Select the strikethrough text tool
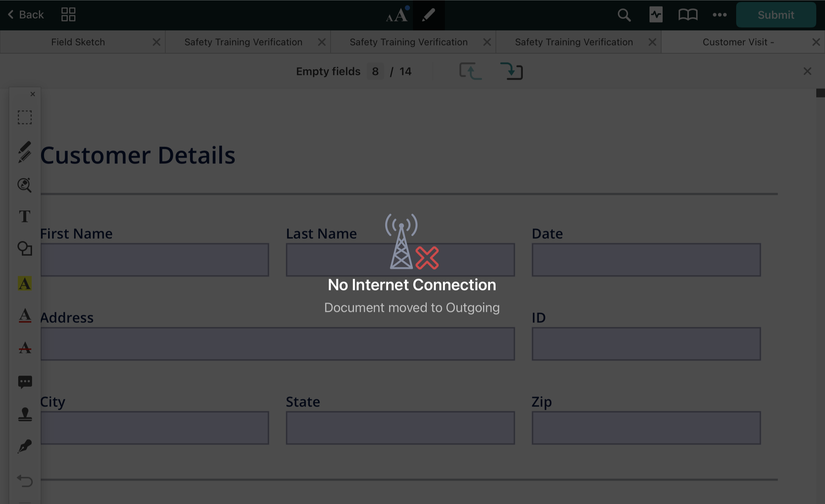This screenshot has width=825, height=504. point(25,348)
